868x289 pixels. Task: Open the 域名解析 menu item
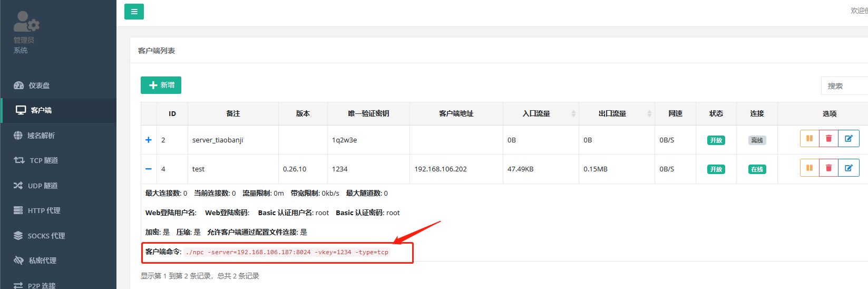58,136
